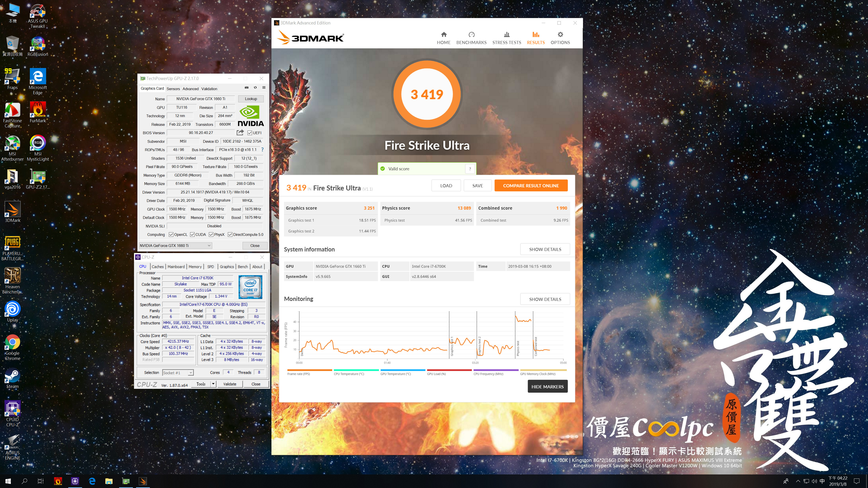Open the Socket #1 selection dropdown in CPU-Z
The height and width of the screenshot is (488, 868).
(x=178, y=373)
